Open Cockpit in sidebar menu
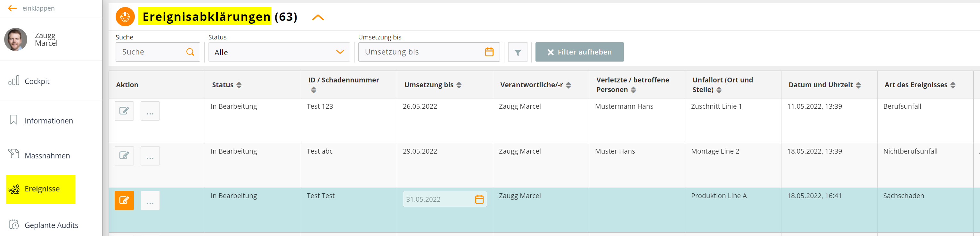This screenshot has height=236, width=980. [x=37, y=81]
